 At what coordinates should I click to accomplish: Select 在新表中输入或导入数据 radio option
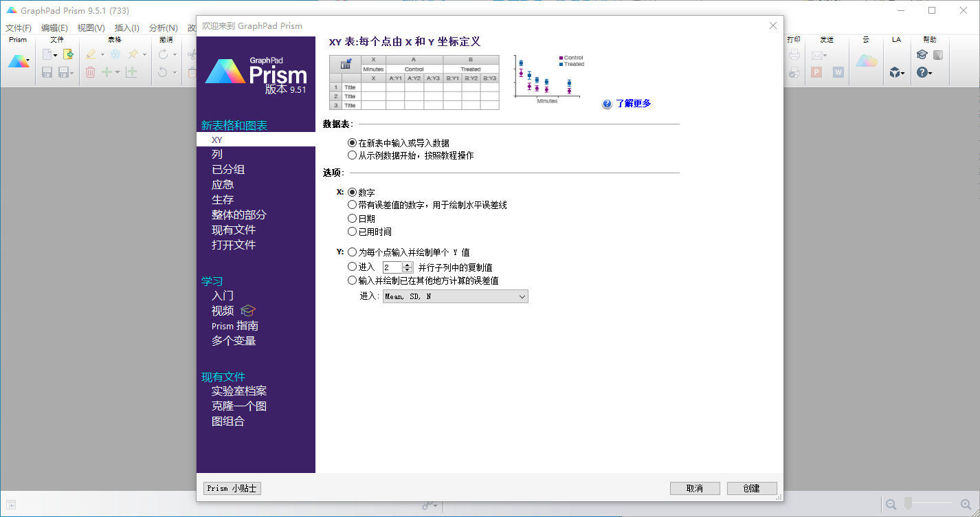353,143
